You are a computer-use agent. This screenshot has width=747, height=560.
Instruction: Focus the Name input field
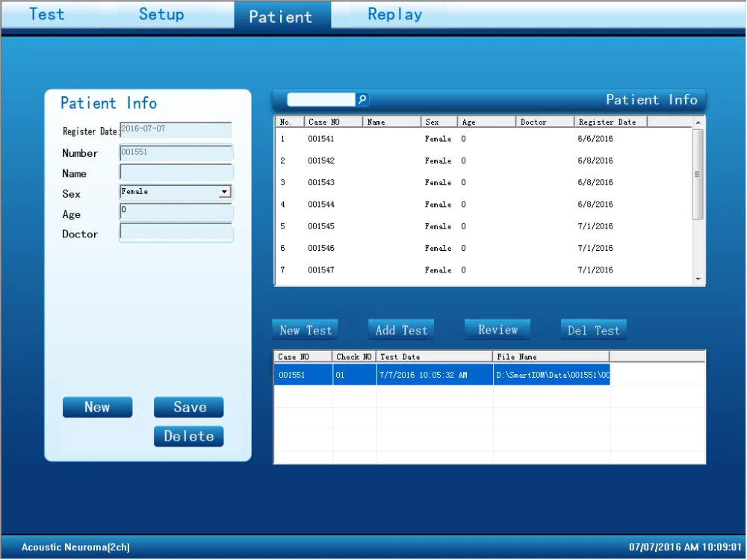(176, 172)
